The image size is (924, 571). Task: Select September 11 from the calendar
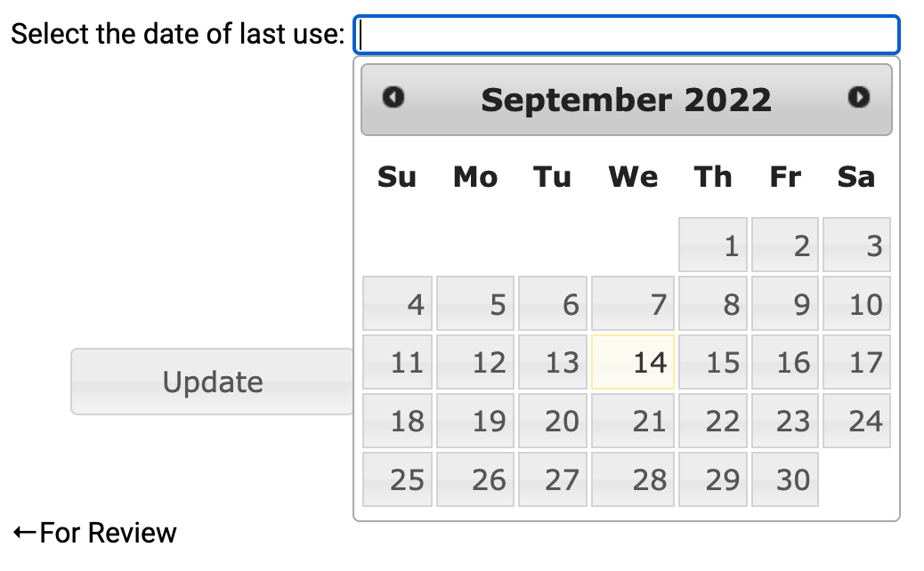pos(397,362)
